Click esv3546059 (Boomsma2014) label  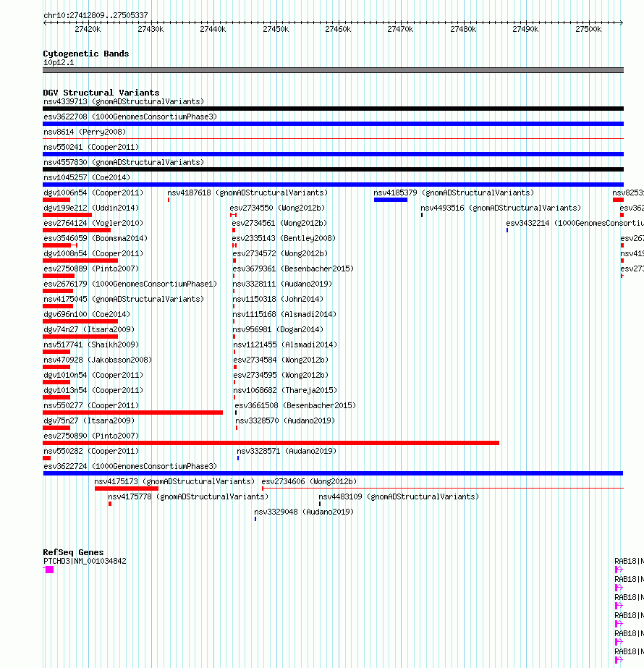(x=96, y=238)
